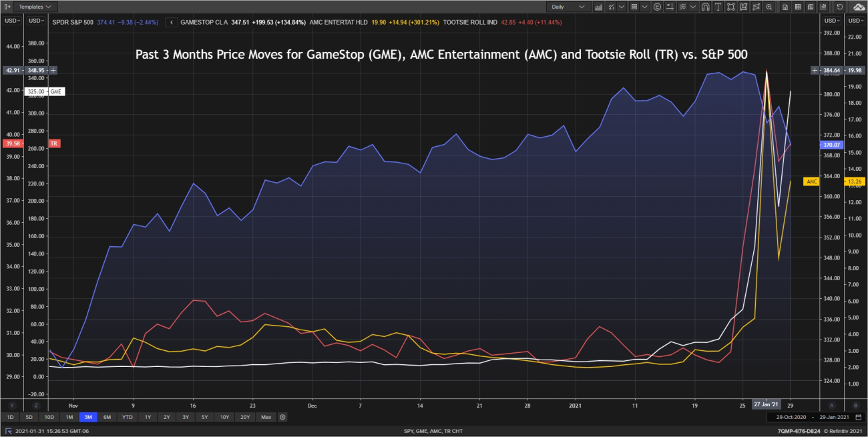Image resolution: width=868 pixels, height=437 pixels.
Task: Select the 6M time range
Action: coord(107,417)
